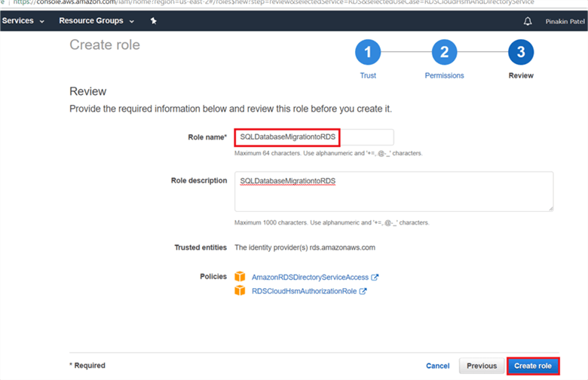
Task: Click the Role name* field label
Action: click(x=207, y=137)
